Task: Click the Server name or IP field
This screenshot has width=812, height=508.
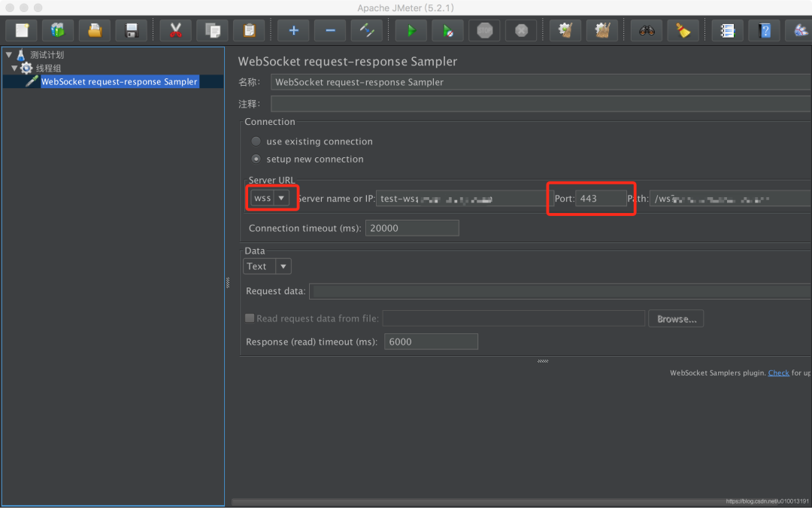Action: pyautogui.click(x=465, y=199)
